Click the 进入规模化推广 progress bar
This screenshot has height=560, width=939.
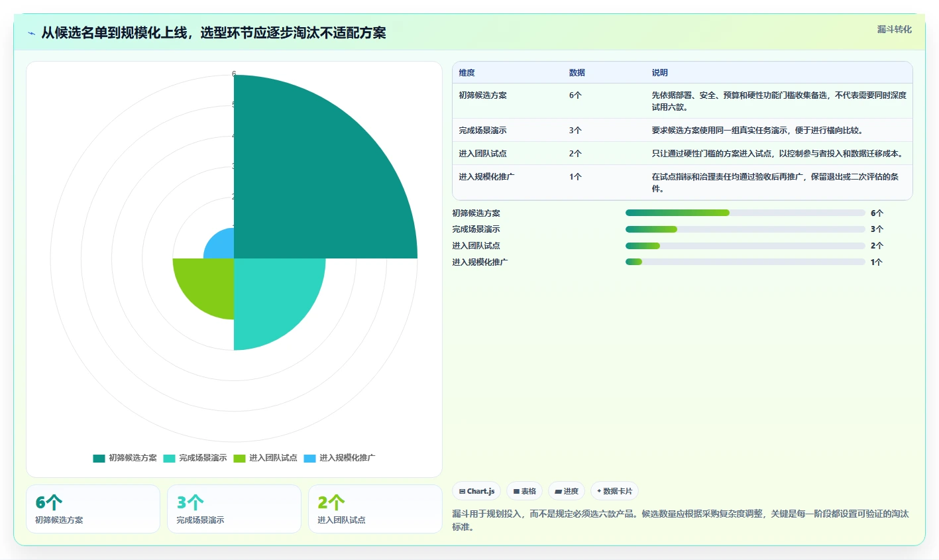pyautogui.click(x=746, y=262)
